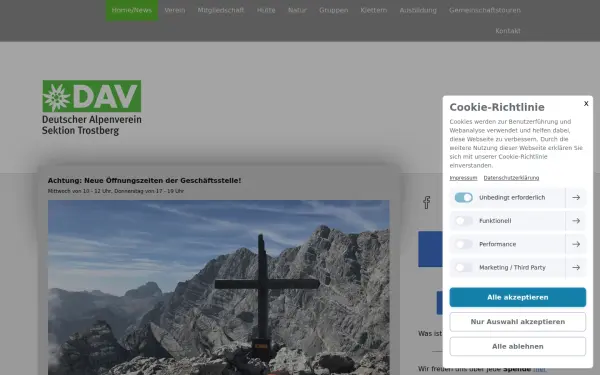The image size is (600, 375).
Task: Open the Impressum link
Action: [463, 178]
